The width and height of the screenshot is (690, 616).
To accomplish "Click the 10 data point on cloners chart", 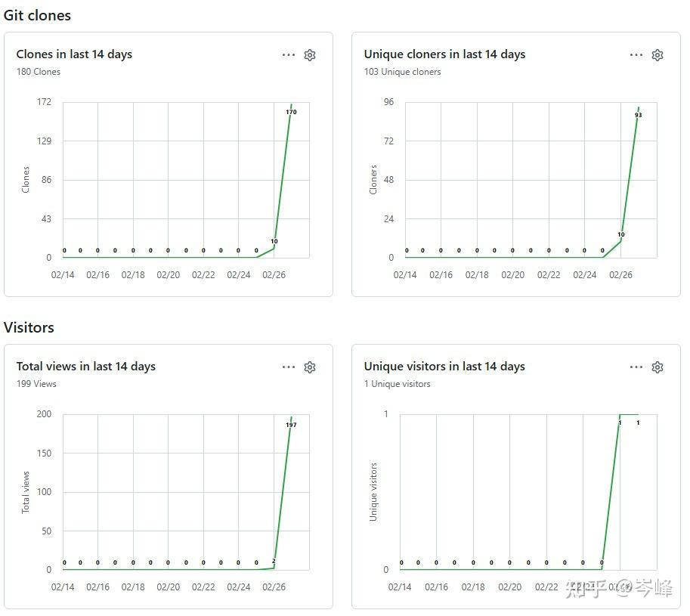I will pos(621,234).
